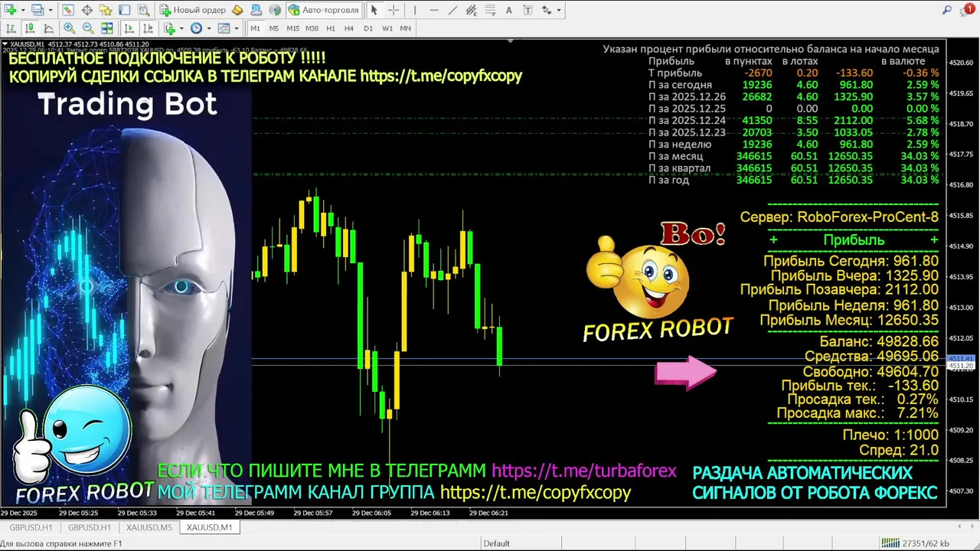Screen dimensions: 980x551
Task: Expand the indicators list dropdown arrow
Action: pos(181,28)
